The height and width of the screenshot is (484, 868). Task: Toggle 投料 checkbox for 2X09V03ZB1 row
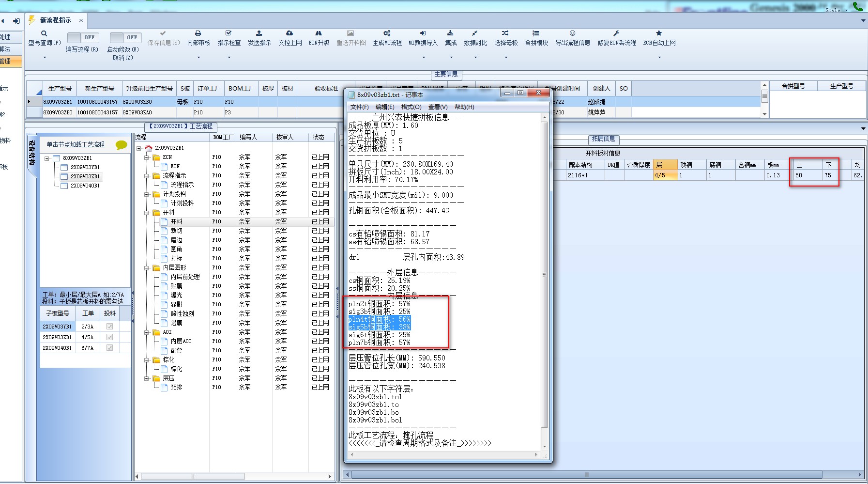click(109, 337)
